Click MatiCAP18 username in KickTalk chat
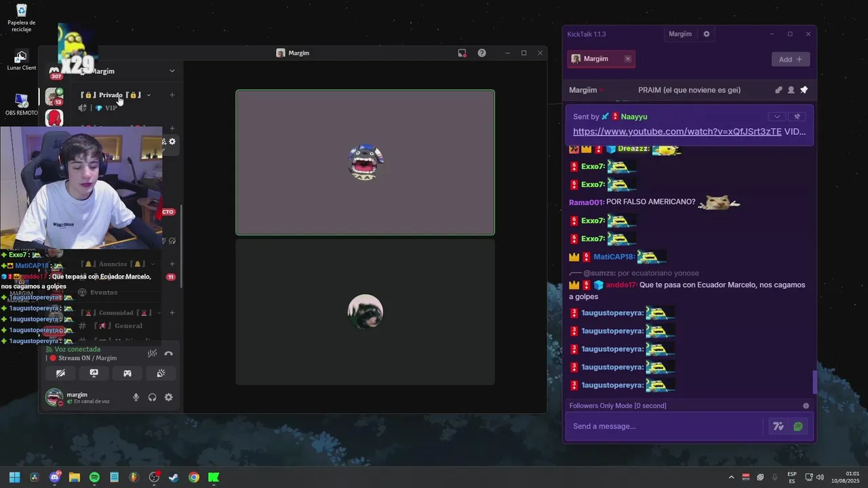This screenshot has height=488, width=868. (614, 257)
